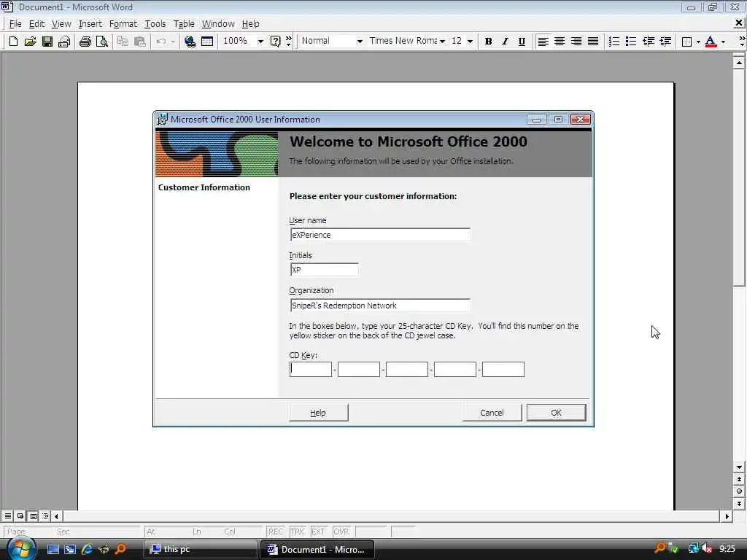Click the Tables and Borders icon
The width and height of the screenshot is (747, 560).
[x=206, y=42]
